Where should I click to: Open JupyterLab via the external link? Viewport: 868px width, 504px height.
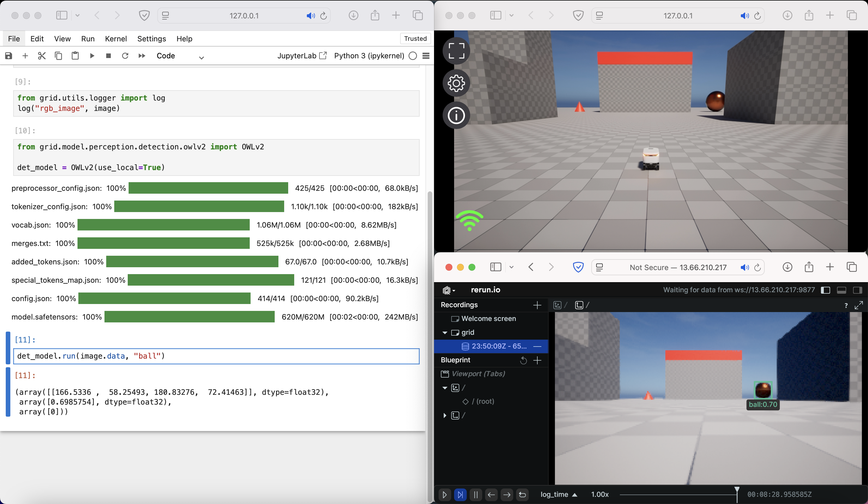pos(323,55)
